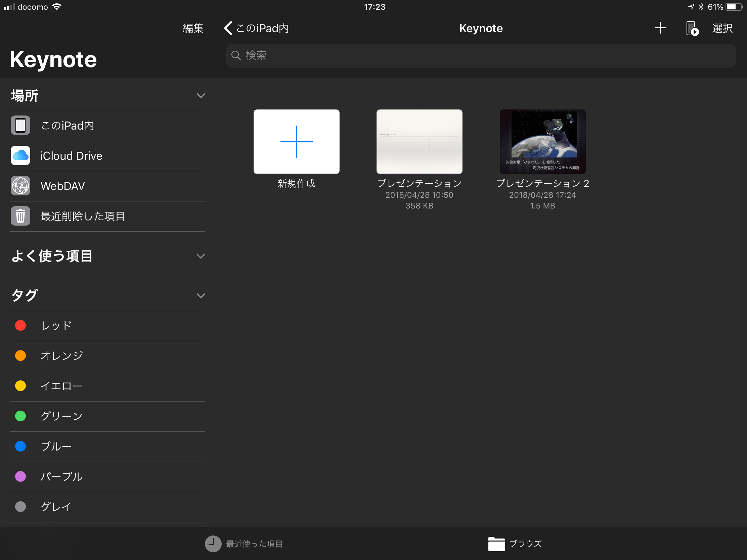The height and width of the screenshot is (560, 747).
Task: Select the blue ブルー tag dot
Action: tap(20, 446)
